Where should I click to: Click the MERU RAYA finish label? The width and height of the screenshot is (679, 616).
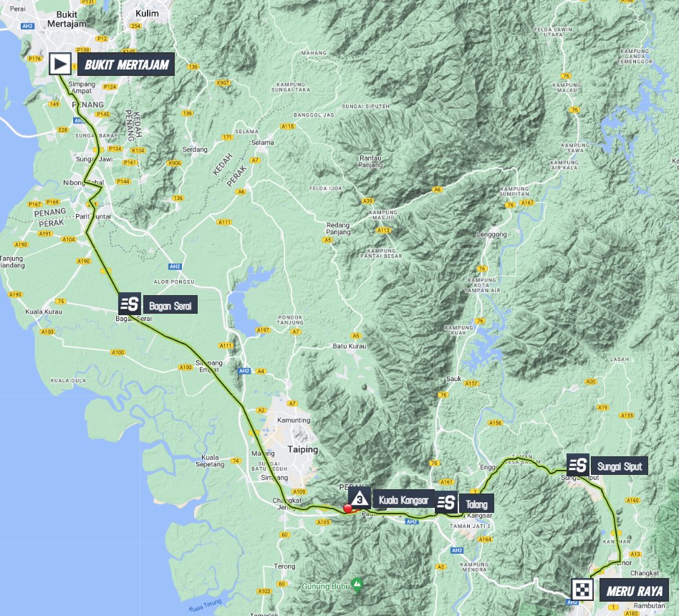(x=634, y=592)
